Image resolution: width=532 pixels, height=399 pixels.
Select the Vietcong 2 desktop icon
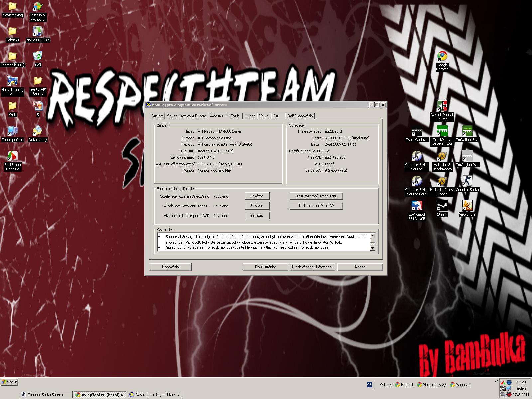click(x=467, y=209)
